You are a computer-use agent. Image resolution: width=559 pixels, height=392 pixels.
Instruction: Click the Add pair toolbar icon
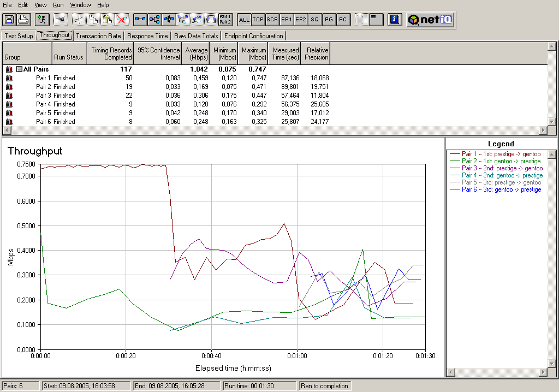140,20
